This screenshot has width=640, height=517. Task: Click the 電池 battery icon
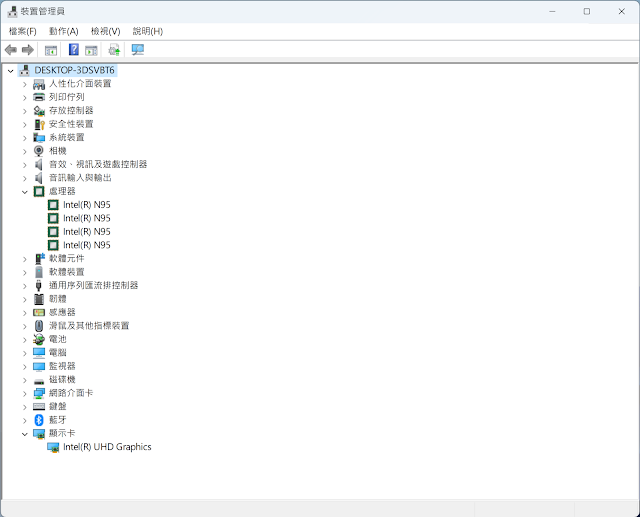tap(39, 339)
